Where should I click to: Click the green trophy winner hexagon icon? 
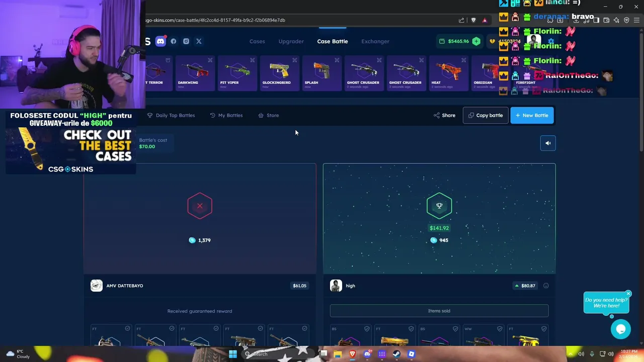[x=439, y=206]
